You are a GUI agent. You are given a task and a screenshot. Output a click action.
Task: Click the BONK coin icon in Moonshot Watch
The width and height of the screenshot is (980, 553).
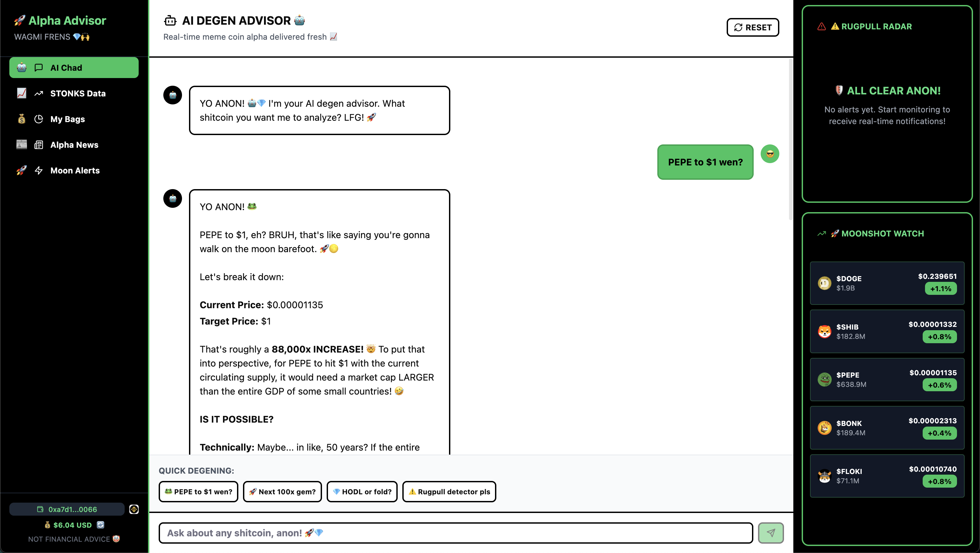click(x=824, y=428)
